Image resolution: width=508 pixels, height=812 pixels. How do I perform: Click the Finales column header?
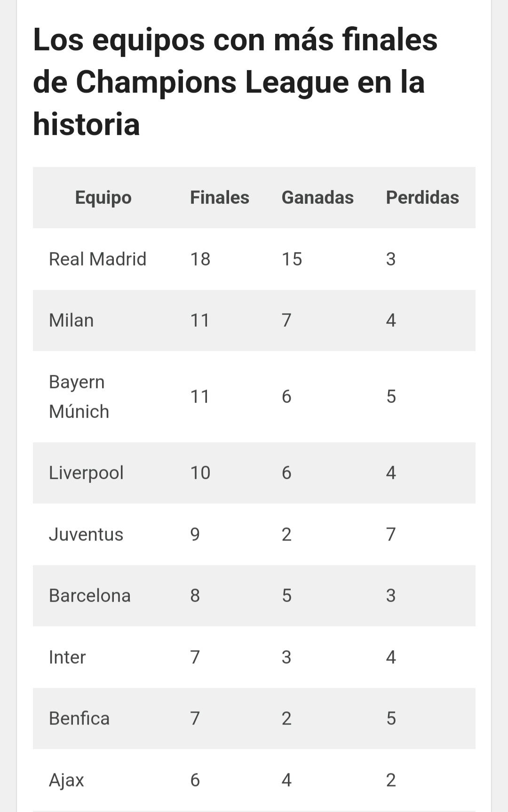(x=220, y=198)
